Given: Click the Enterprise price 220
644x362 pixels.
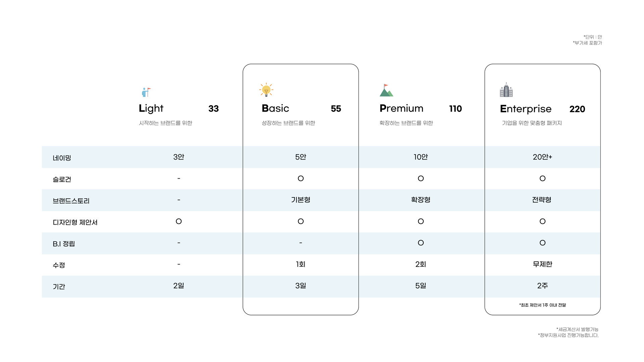Looking at the screenshot, I should [577, 109].
